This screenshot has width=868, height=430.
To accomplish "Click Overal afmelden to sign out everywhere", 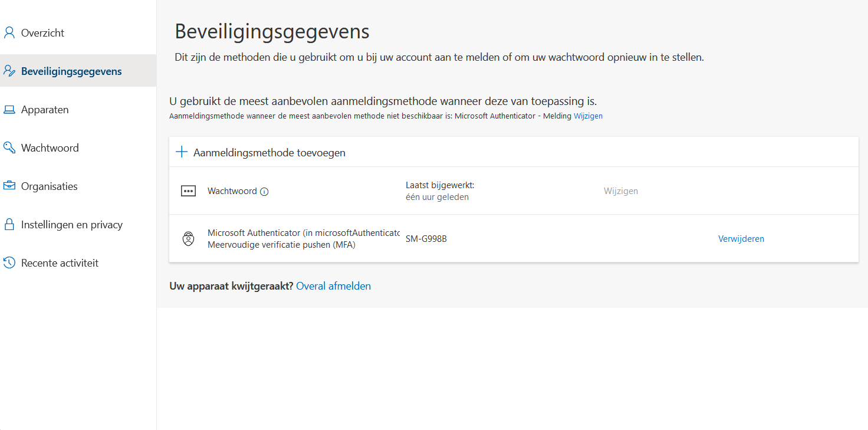I will pos(333,285).
